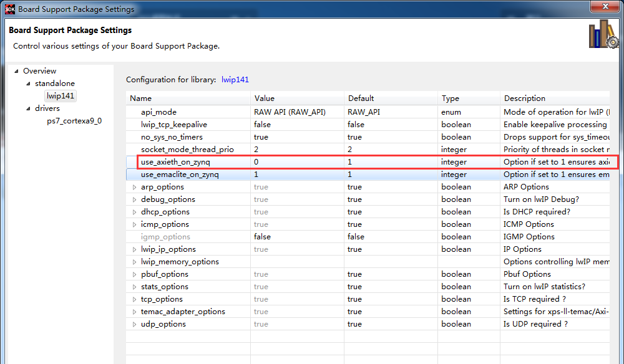Image resolution: width=624 pixels, height=364 pixels.
Task: Select Overview in the tree
Action: click(x=39, y=70)
